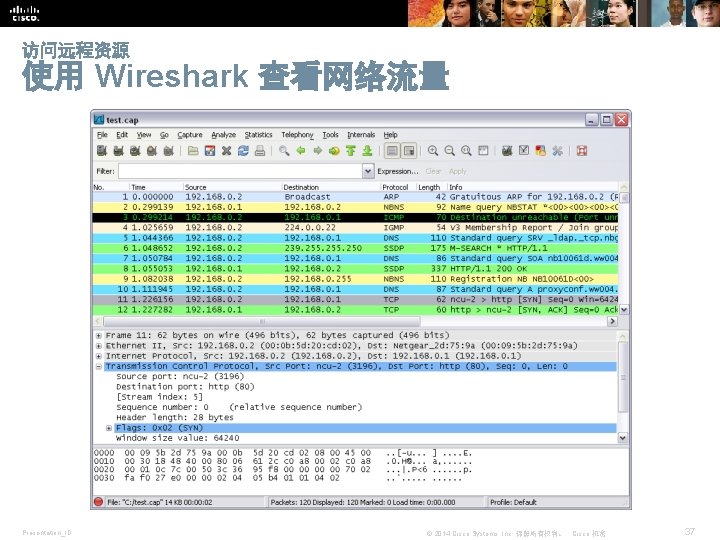Open the Internals menu
Image resolution: width=720 pixels, height=540 pixels.
pos(361,135)
